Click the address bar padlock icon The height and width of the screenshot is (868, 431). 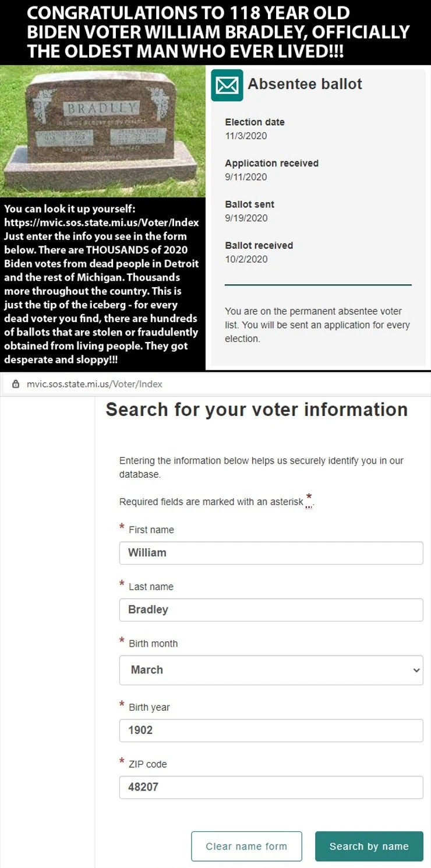[16, 384]
